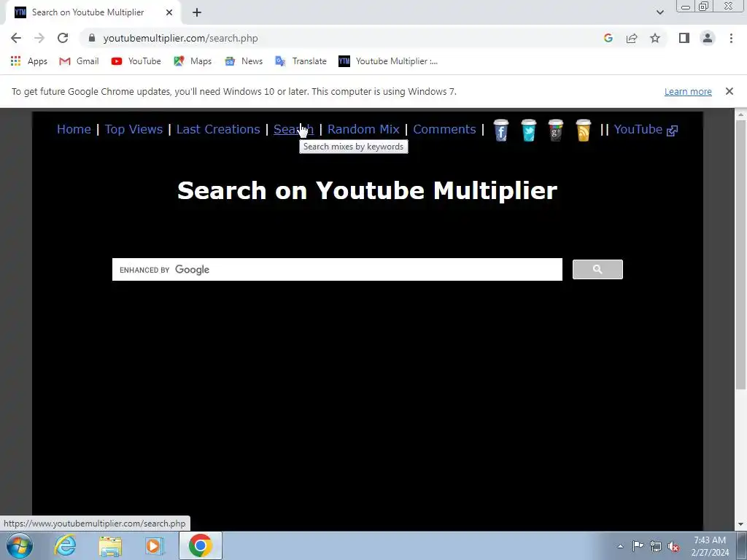Click the Google Plus cup icon

(555, 130)
